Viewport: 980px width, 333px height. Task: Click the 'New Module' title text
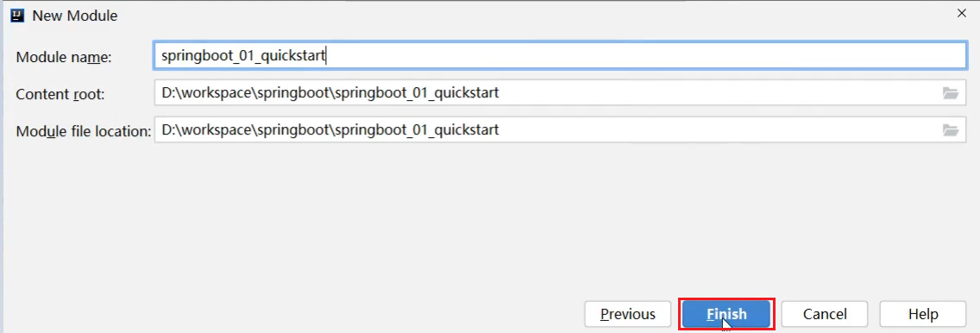point(74,16)
